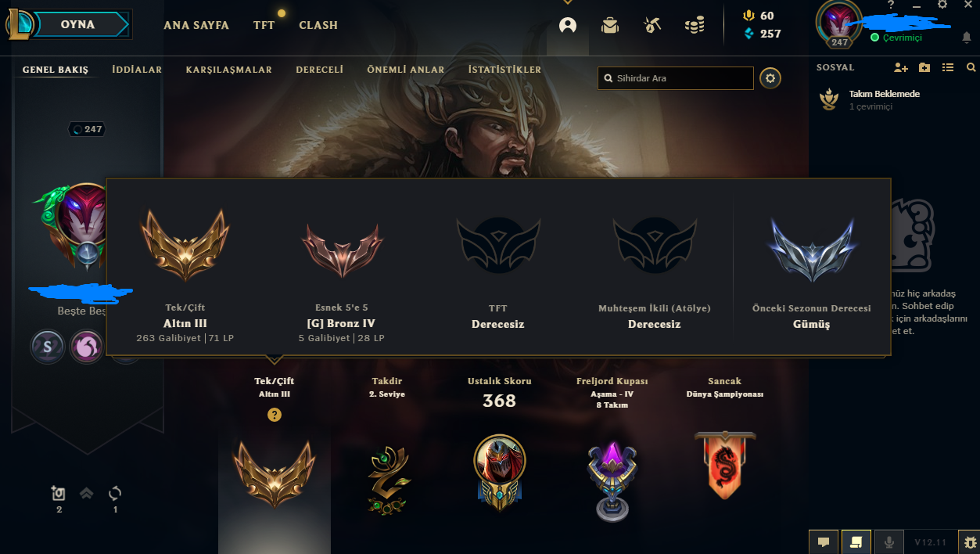The width and height of the screenshot is (980, 554).
Task: Open profile search settings gear
Action: click(770, 78)
